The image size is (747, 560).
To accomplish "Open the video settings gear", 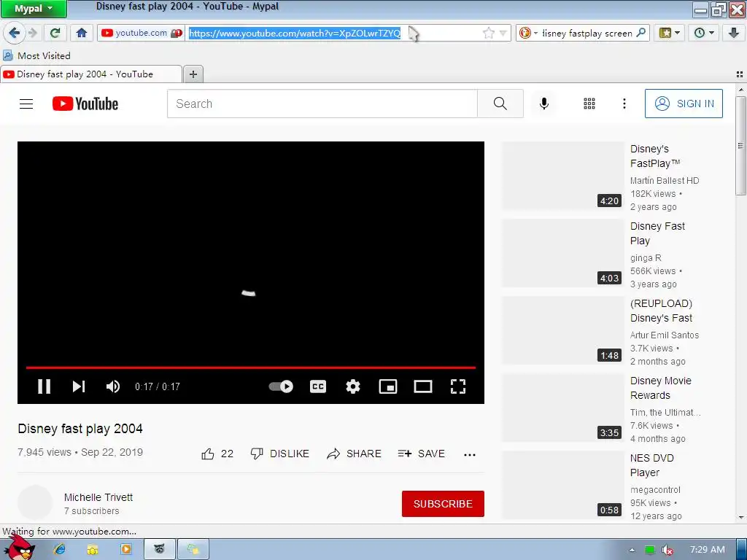I will click(x=352, y=386).
